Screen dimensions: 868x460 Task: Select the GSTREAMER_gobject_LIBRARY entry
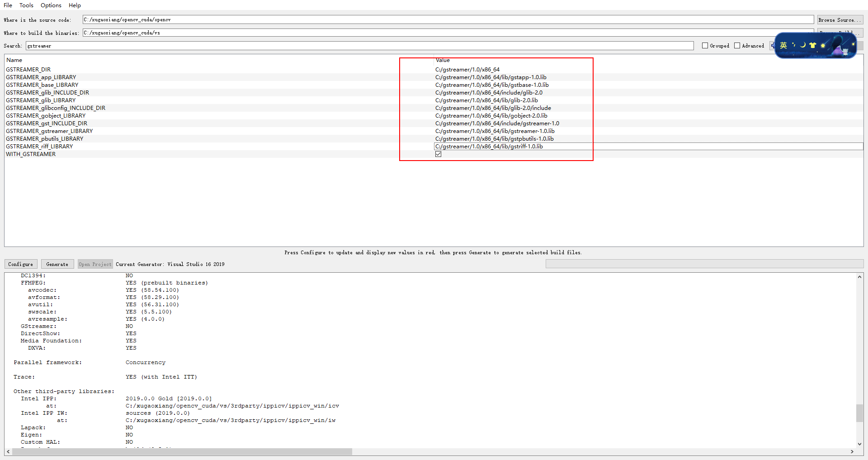pyautogui.click(x=46, y=116)
